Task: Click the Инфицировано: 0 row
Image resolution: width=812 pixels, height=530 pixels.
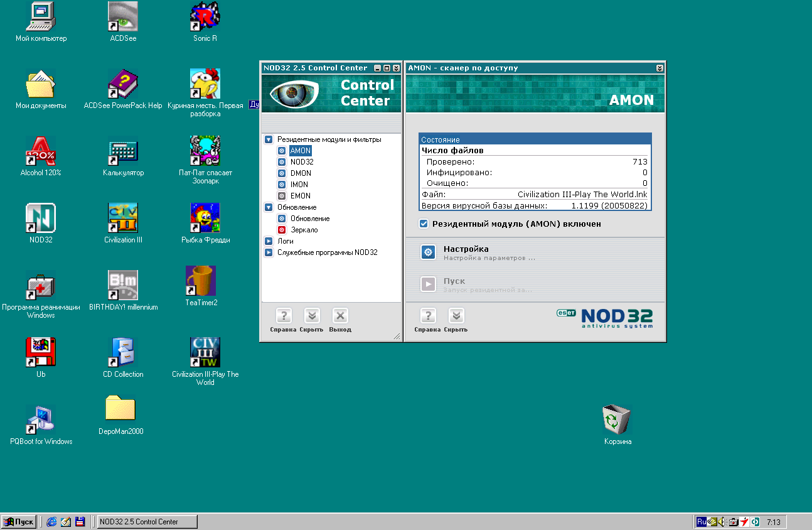Action: (x=535, y=173)
